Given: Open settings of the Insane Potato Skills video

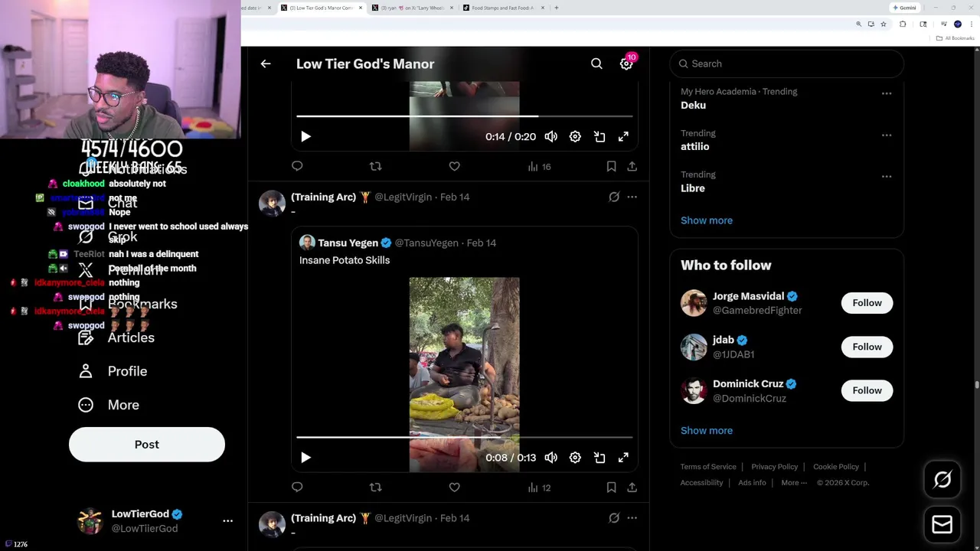Looking at the screenshot, I should pos(575,458).
